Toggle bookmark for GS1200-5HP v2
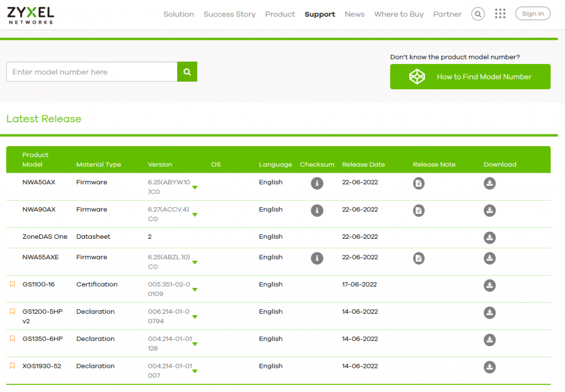 tap(12, 312)
